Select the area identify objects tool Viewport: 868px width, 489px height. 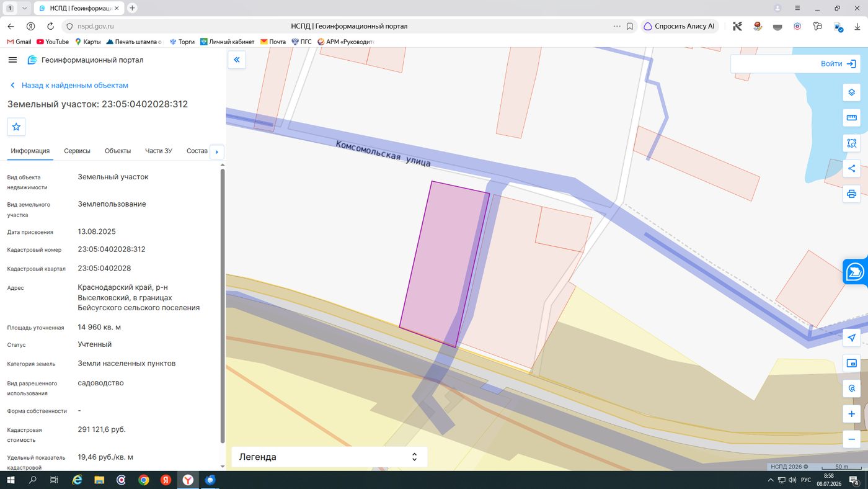tap(851, 143)
